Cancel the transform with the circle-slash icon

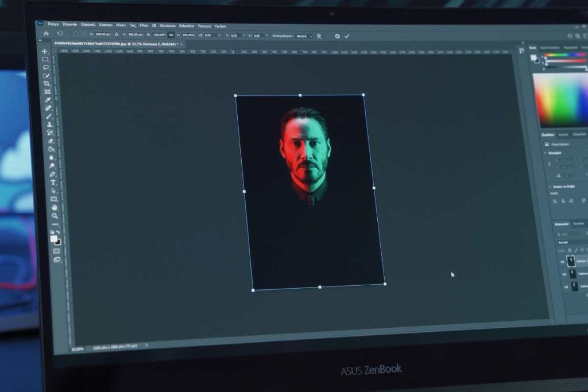[x=337, y=36]
